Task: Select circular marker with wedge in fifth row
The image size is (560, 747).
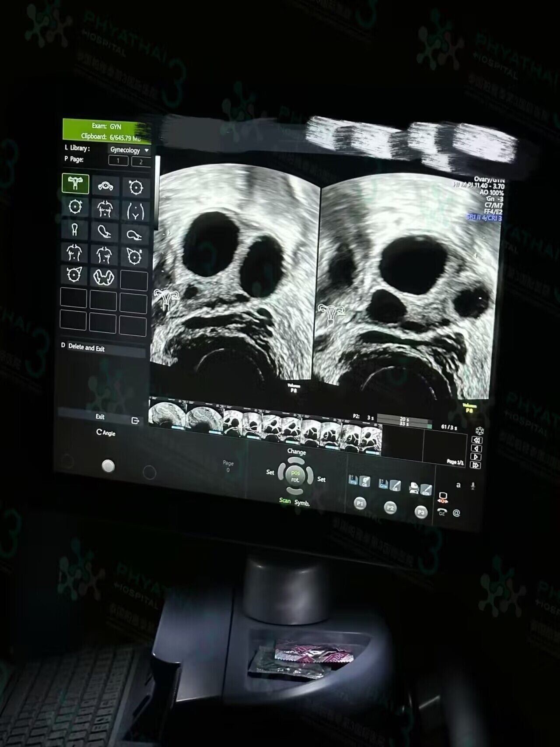Action: pos(73,275)
